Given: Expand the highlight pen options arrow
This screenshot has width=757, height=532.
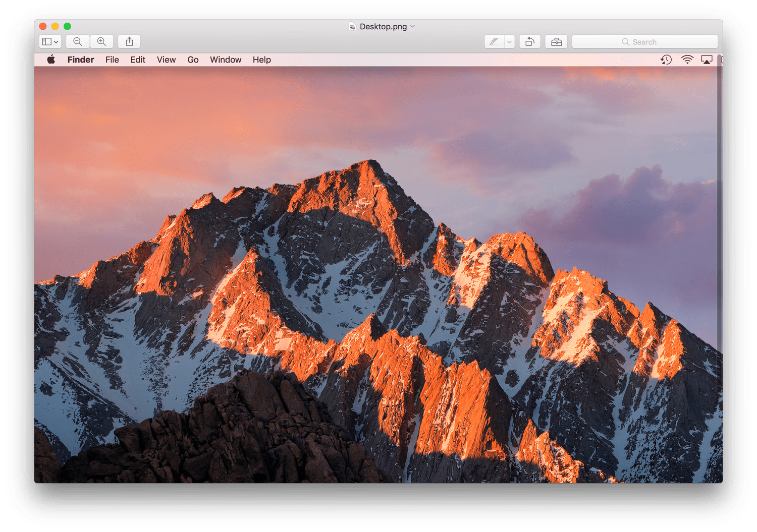Looking at the screenshot, I should coord(509,42).
